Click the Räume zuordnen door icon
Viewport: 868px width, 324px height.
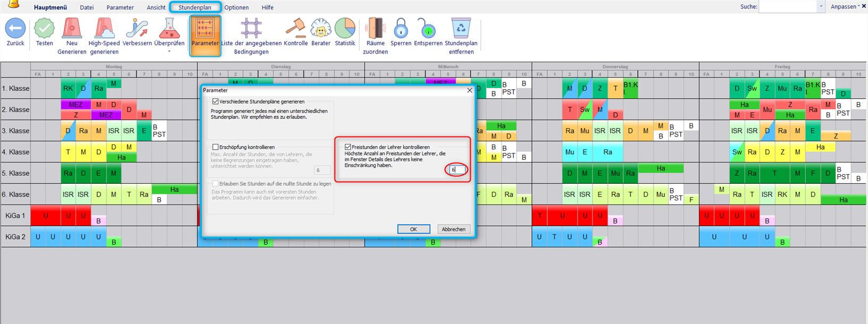tap(375, 29)
